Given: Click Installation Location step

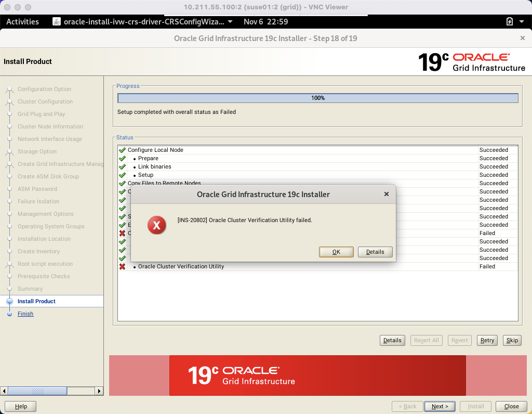Looking at the screenshot, I should pyautogui.click(x=44, y=239).
